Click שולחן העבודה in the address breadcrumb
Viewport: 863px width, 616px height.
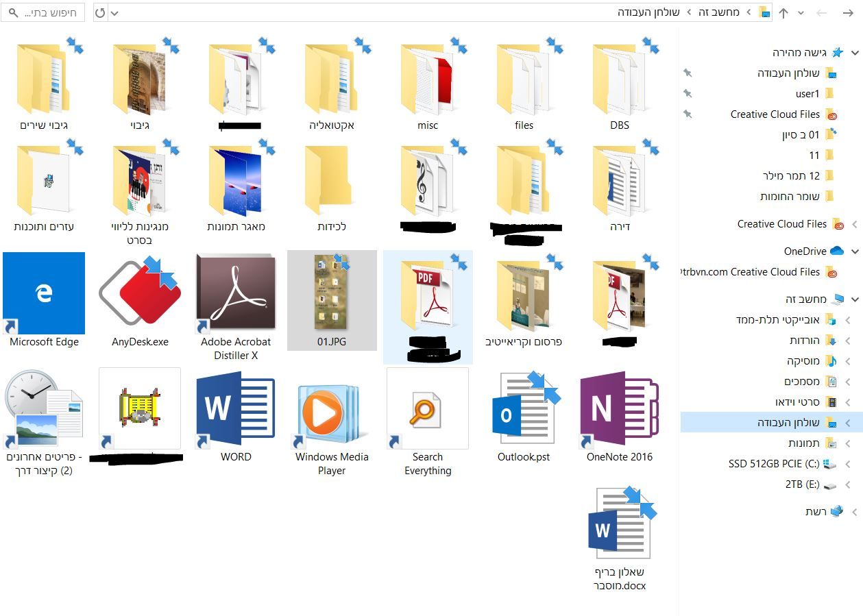coord(649,12)
